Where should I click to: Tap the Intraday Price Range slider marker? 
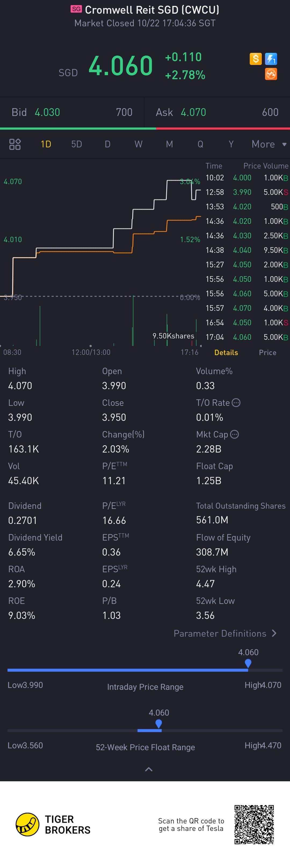point(248,663)
